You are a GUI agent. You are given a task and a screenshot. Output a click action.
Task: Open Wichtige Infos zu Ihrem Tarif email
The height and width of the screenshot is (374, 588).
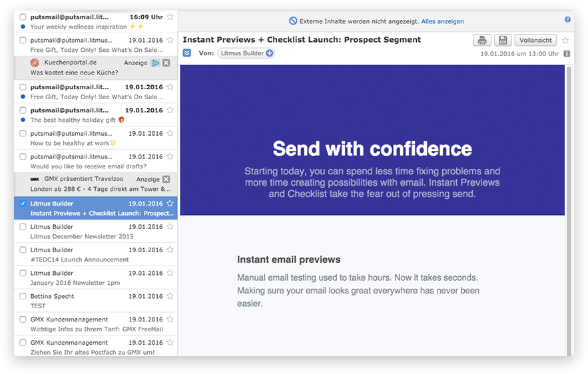click(x=96, y=324)
